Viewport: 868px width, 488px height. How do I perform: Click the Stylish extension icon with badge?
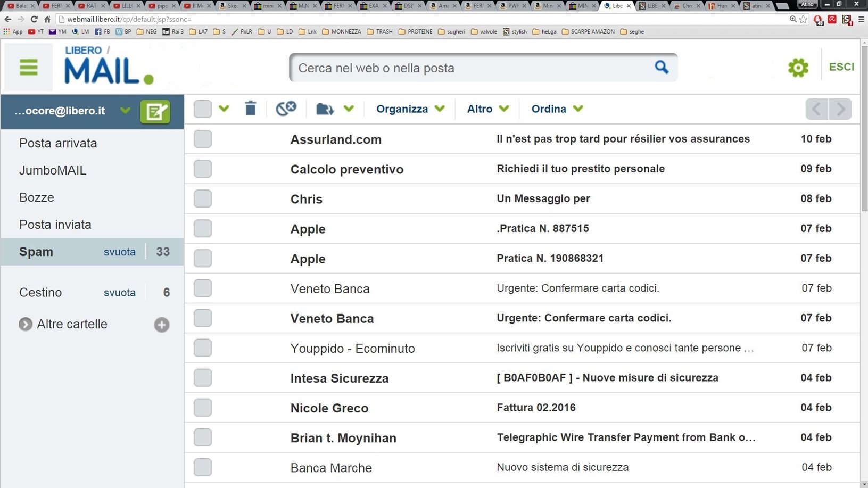point(847,20)
